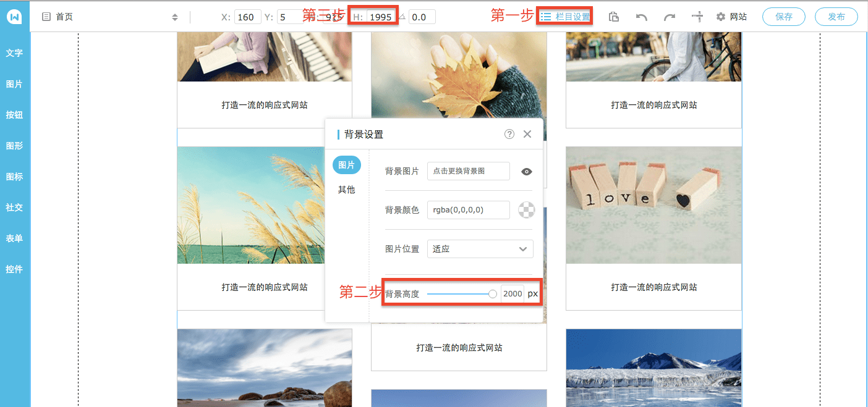Image resolution: width=868 pixels, height=407 pixels.
Task: Select 社交 social tool in sidebar
Action: (x=14, y=208)
